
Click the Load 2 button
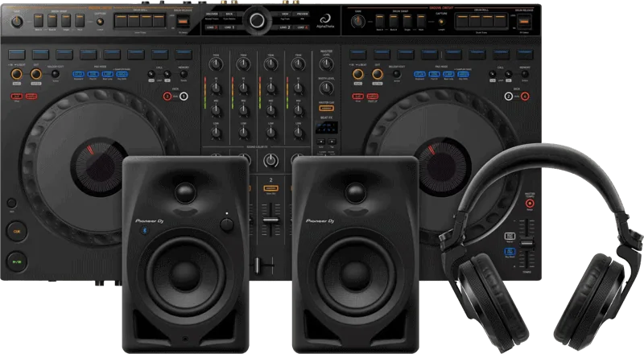(286, 27)
